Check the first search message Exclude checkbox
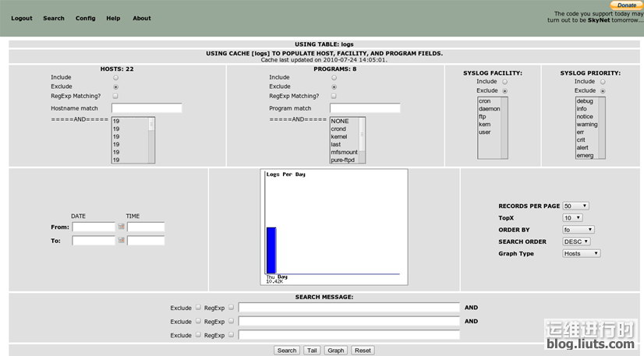This screenshot has height=356, width=644. (x=198, y=308)
